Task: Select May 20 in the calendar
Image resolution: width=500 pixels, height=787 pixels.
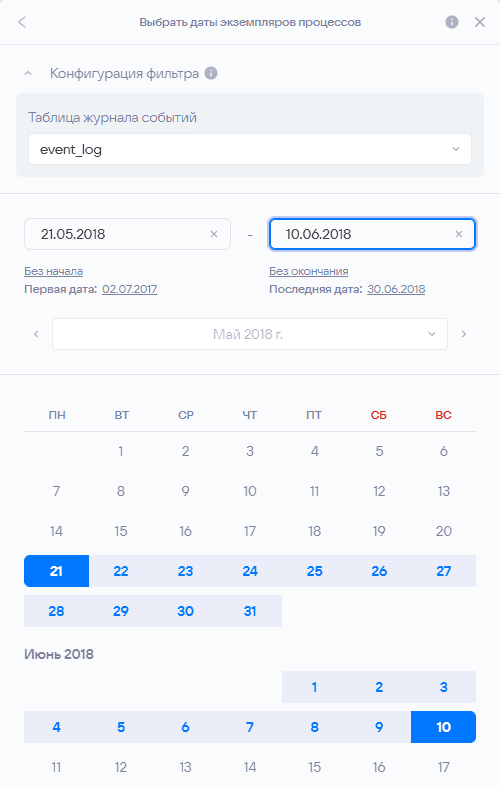Action: click(444, 531)
